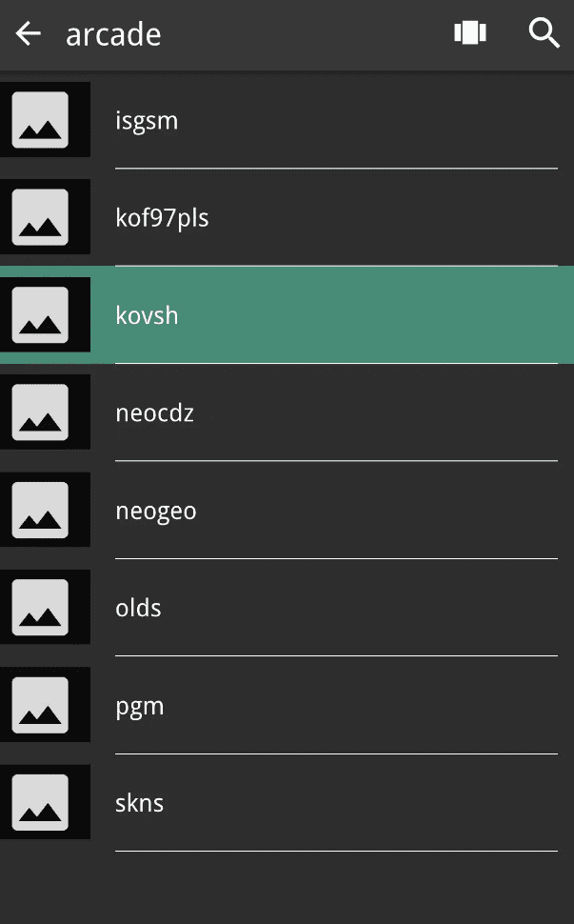The height and width of the screenshot is (924, 574).
Task: Select kof97pls from the list
Action: (x=333, y=218)
